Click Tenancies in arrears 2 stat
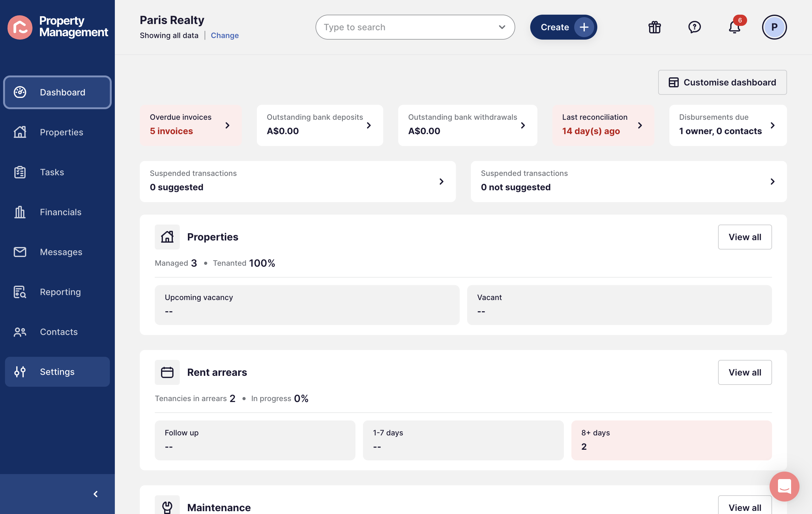This screenshot has width=812, height=514. point(195,398)
